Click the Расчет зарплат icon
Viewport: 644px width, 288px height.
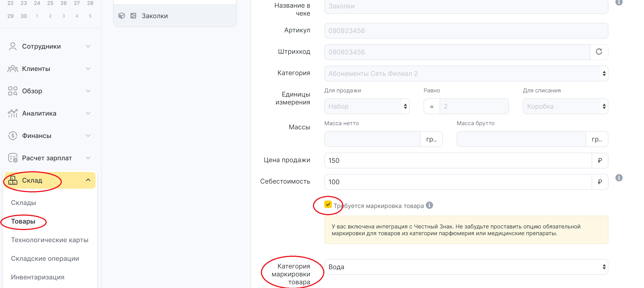[x=13, y=158]
